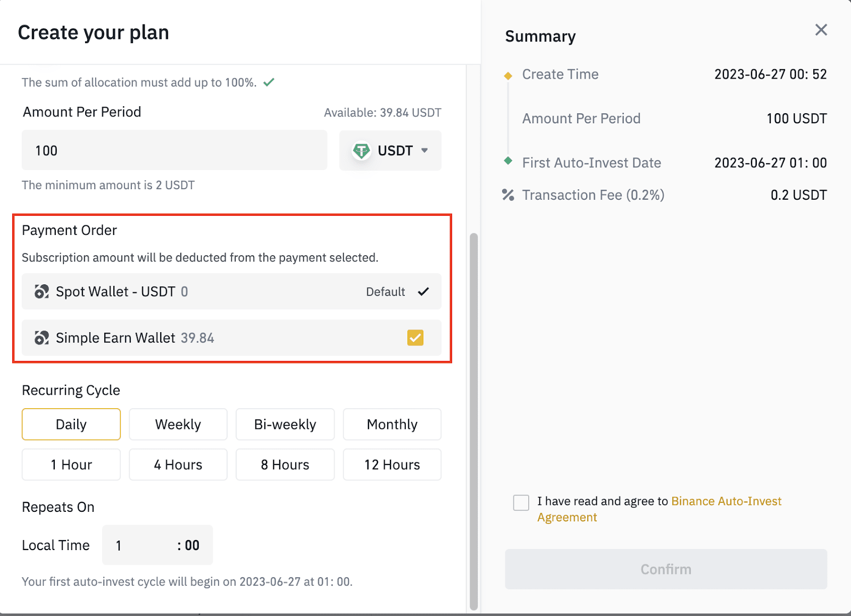Click the Simple Earn Wallet icon

click(41, 337)
